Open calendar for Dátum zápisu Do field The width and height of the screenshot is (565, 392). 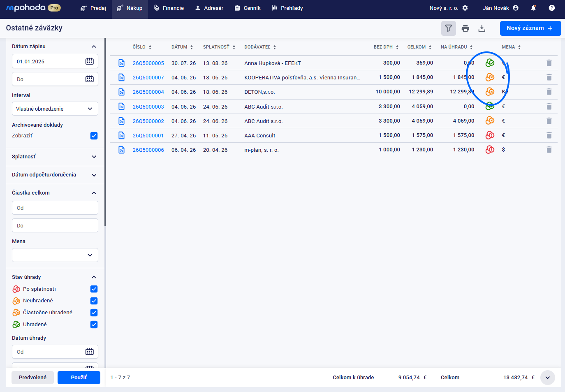pyautogui.click(x=89, y=79)
